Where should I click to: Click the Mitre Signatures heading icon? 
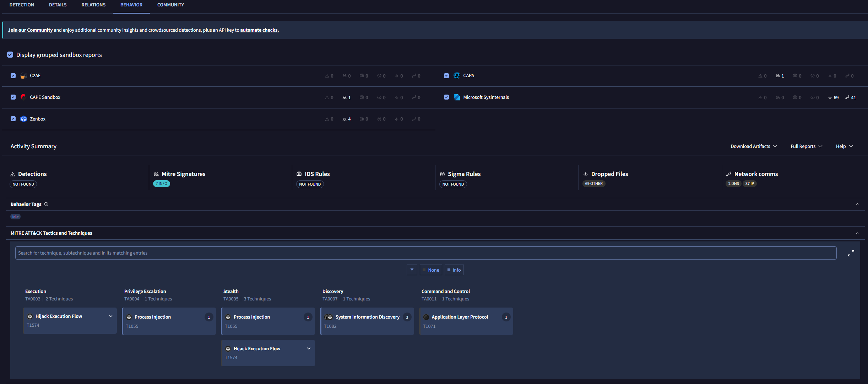[156, 174]
